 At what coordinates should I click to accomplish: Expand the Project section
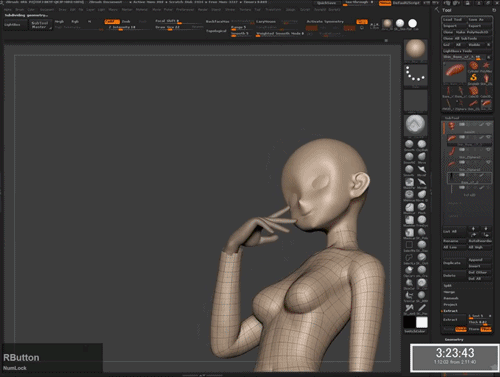(450, 305)
